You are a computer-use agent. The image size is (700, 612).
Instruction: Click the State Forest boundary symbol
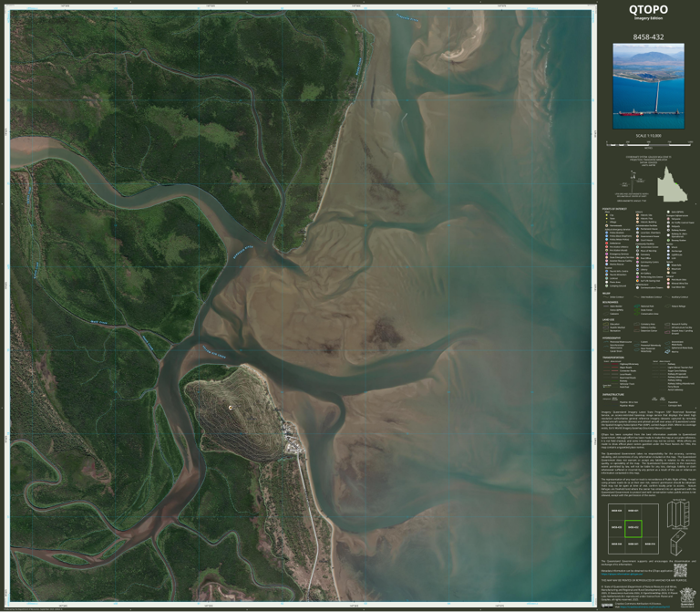(x=636, y=310)
